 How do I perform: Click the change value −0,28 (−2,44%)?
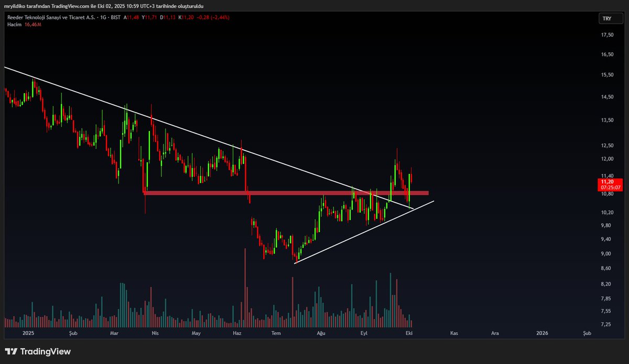click(212, 17)
